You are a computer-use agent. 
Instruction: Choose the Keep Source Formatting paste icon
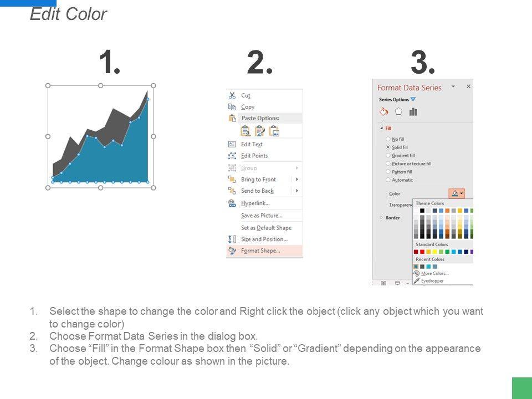click(245, 131)
